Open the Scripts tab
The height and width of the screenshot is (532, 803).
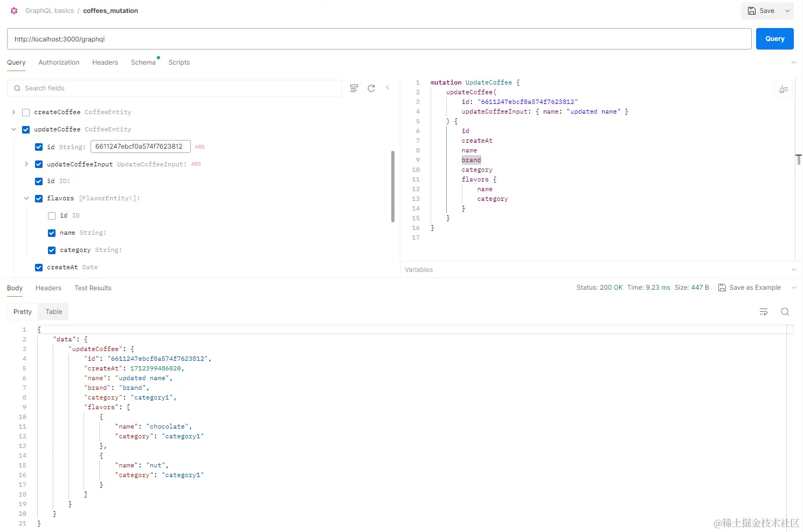[x=179, y=62]
